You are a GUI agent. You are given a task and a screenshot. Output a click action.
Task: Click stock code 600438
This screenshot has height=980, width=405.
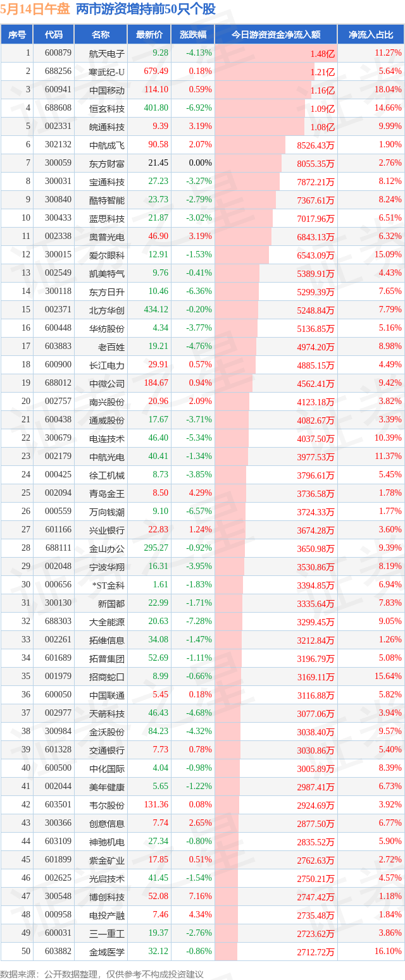[58, 420]
